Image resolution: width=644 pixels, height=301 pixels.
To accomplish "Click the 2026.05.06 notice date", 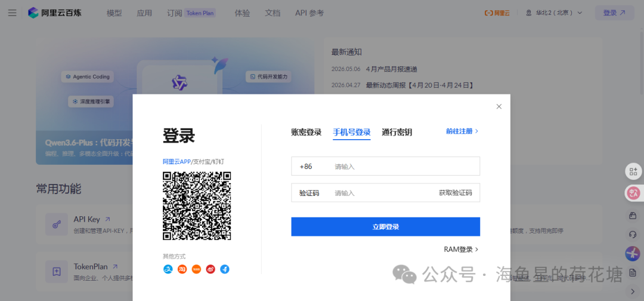I will 346,69.
